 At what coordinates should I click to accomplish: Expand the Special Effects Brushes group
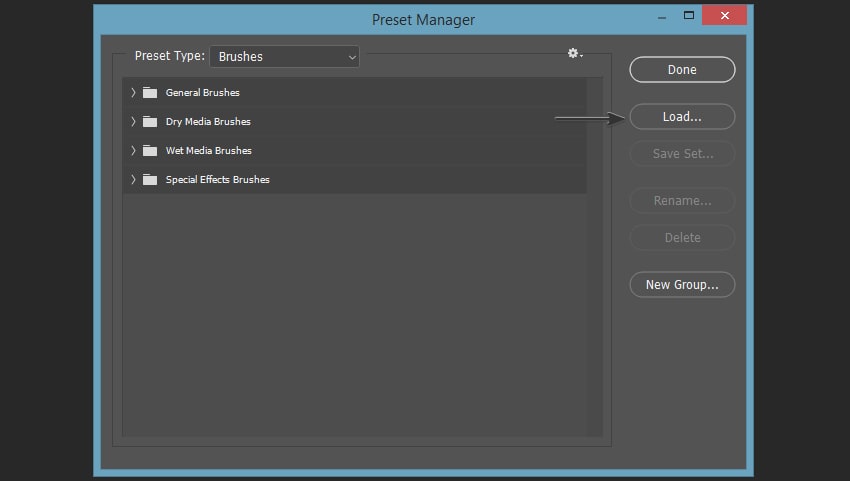pyautogui.click(x=133, y=179)
